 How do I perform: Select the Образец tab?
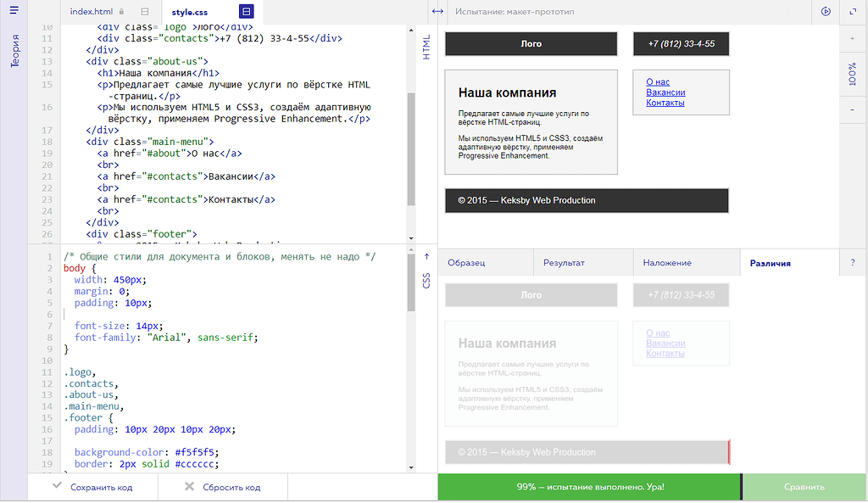pos(466,263)
